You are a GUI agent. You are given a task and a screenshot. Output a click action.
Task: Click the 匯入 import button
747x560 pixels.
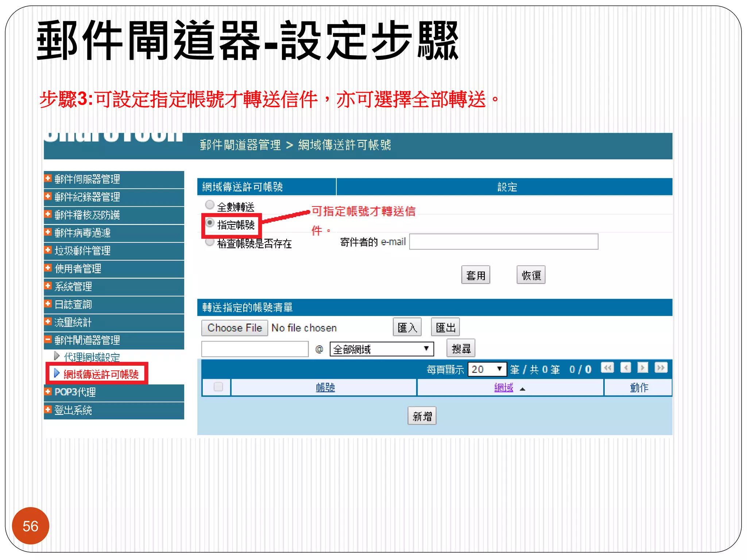point(407,327)
